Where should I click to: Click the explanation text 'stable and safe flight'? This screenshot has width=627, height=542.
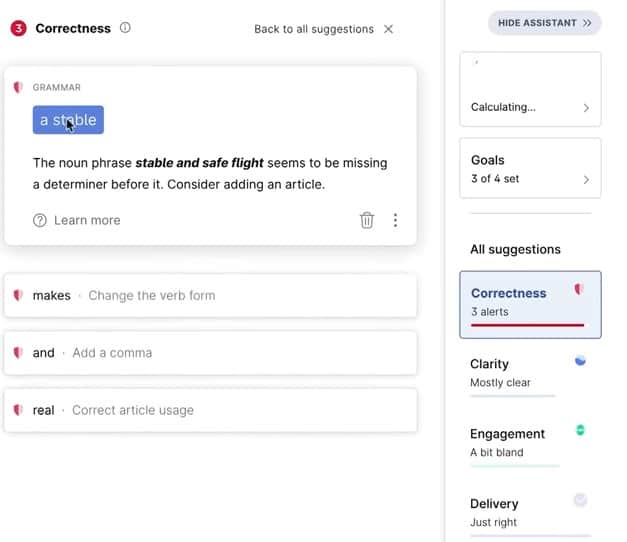(200, 163)
